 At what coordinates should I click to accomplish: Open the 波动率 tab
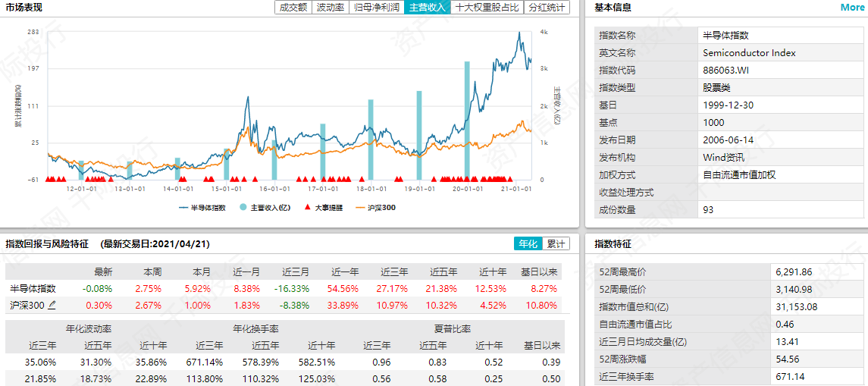click(x=331, y=8)
